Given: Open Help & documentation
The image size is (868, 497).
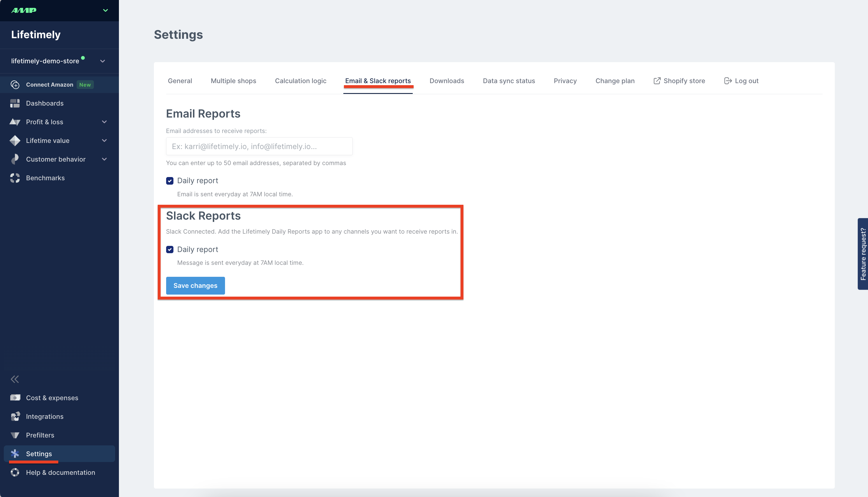Looking at the screenshot, I should 61,473.
